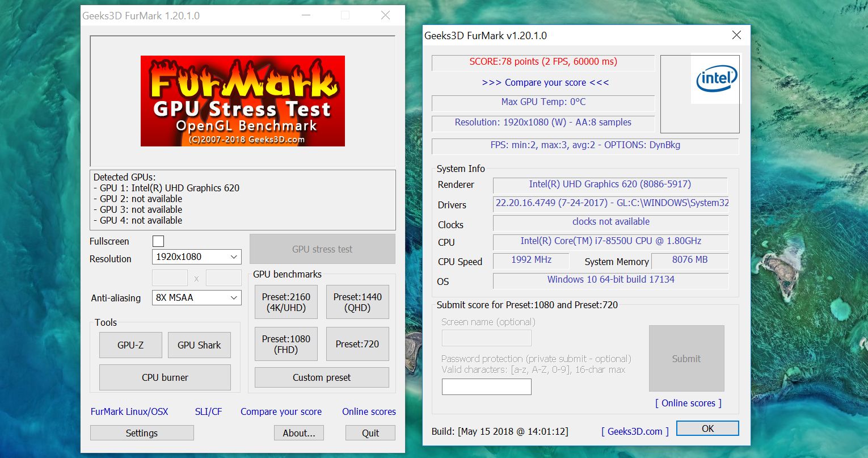Run the Preset:720 benchmark

357,344
